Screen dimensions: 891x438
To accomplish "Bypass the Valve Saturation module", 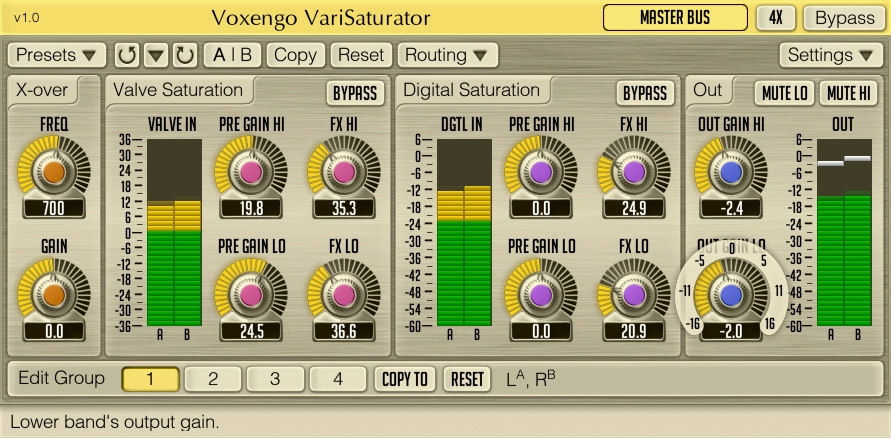I will [355, 94].
